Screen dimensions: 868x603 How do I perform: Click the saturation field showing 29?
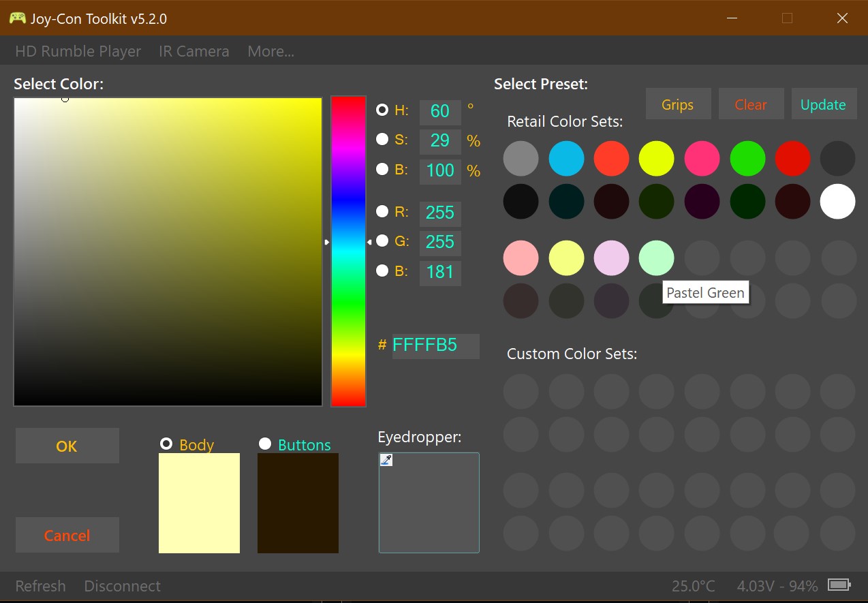tap(440, 141)
